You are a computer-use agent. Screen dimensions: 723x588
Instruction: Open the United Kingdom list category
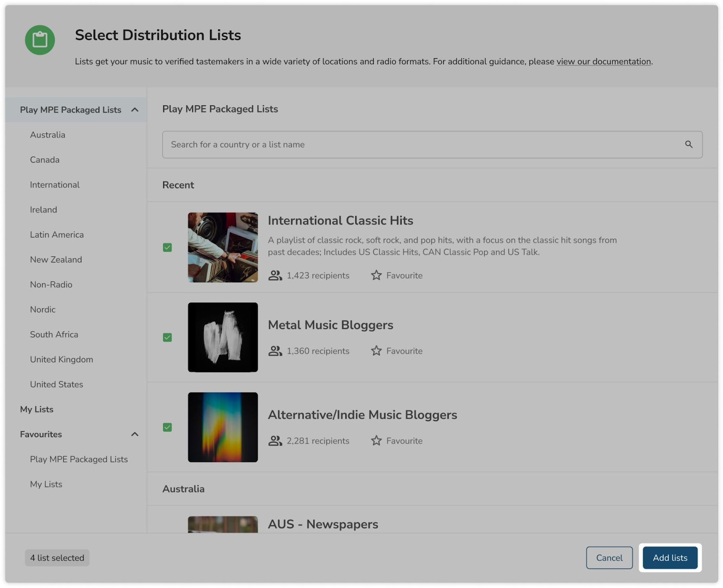61,359
